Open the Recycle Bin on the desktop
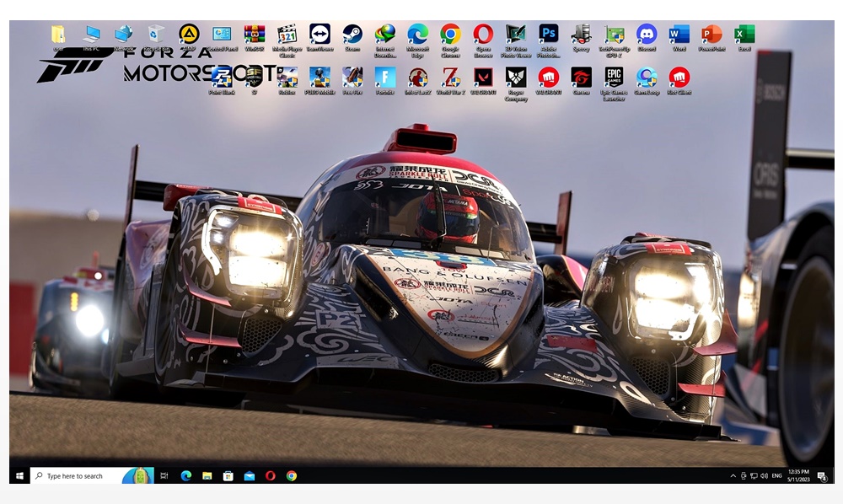Screen dimensions: 843x504 [156, 35]
